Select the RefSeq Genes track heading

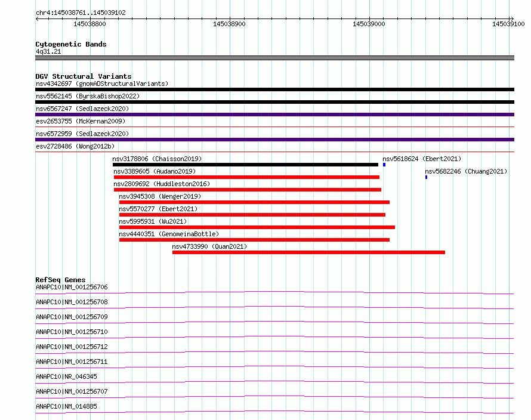60,280
